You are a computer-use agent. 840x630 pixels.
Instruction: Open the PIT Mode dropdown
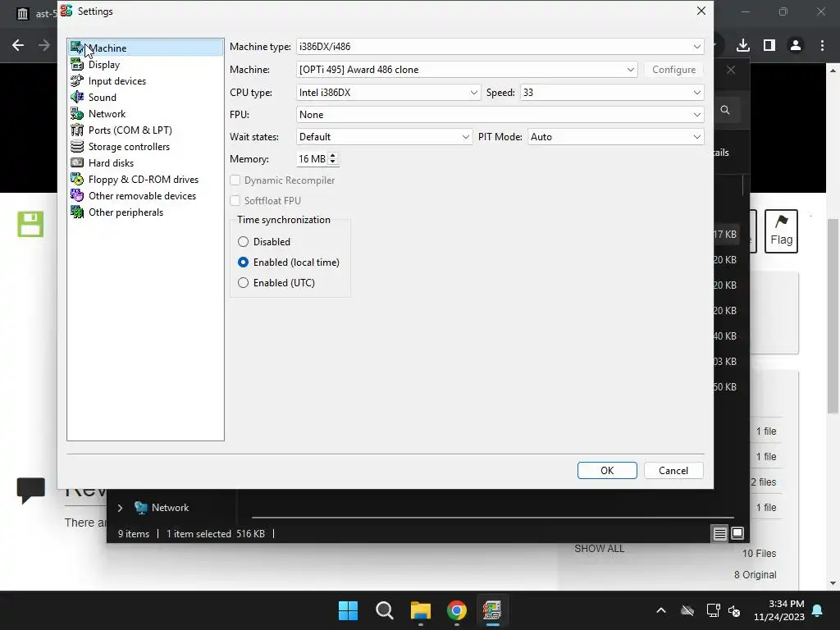(x=615, y=137)
